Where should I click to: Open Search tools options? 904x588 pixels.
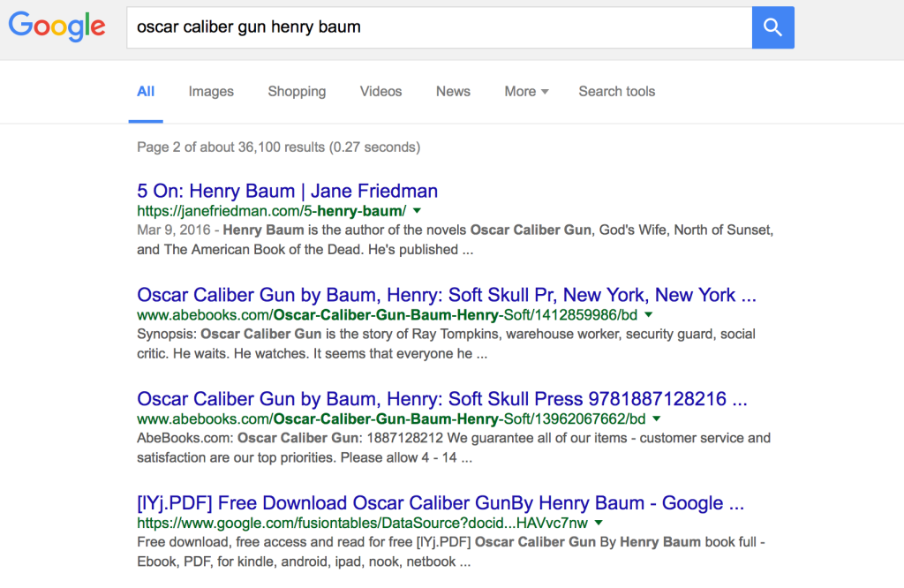(x=617, y=91)
